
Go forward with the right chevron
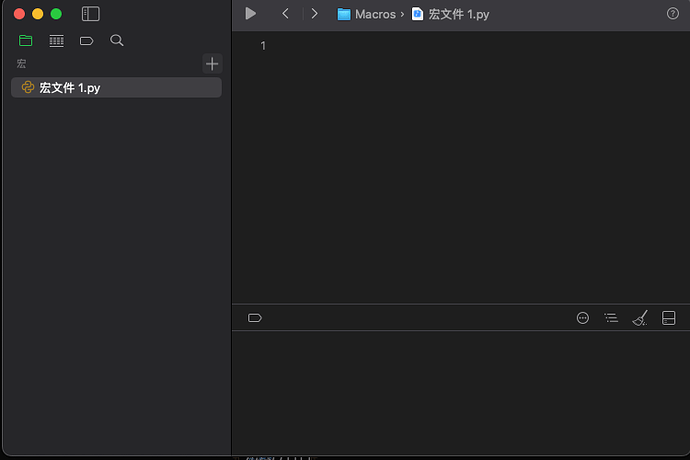pyautogui.click(x=314, y=14)
